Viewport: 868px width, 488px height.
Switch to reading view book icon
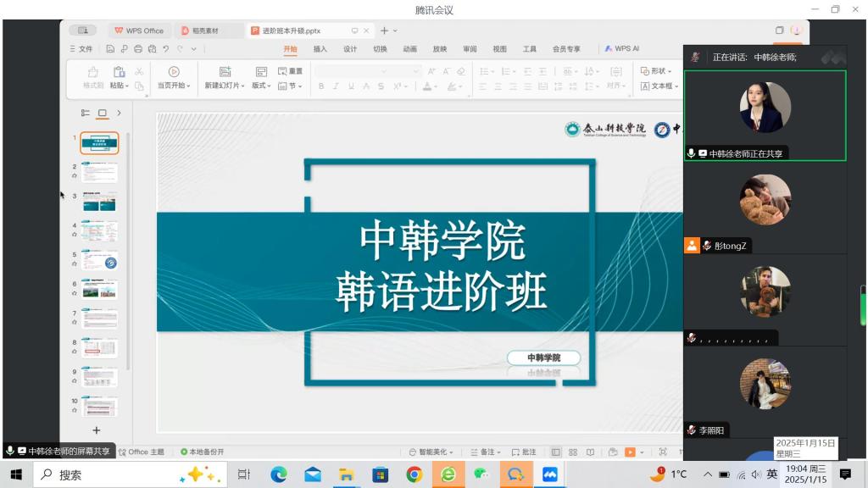point(591,452)
